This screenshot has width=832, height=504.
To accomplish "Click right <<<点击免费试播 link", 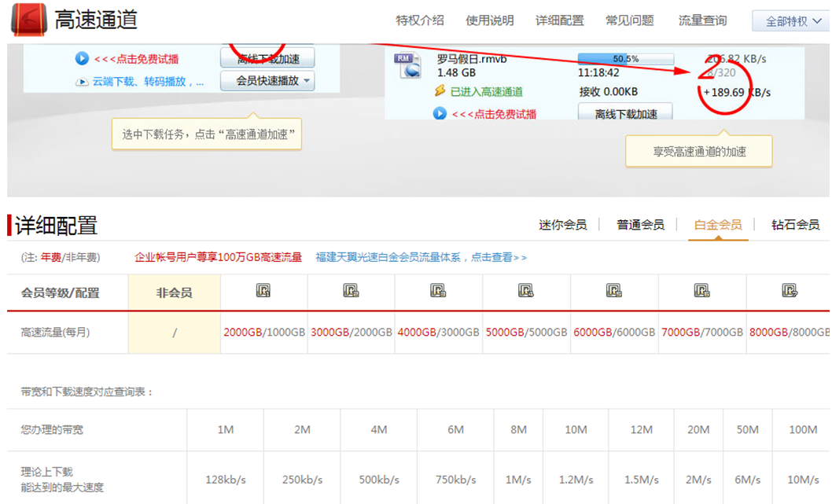I will click(x=494, y=114).
